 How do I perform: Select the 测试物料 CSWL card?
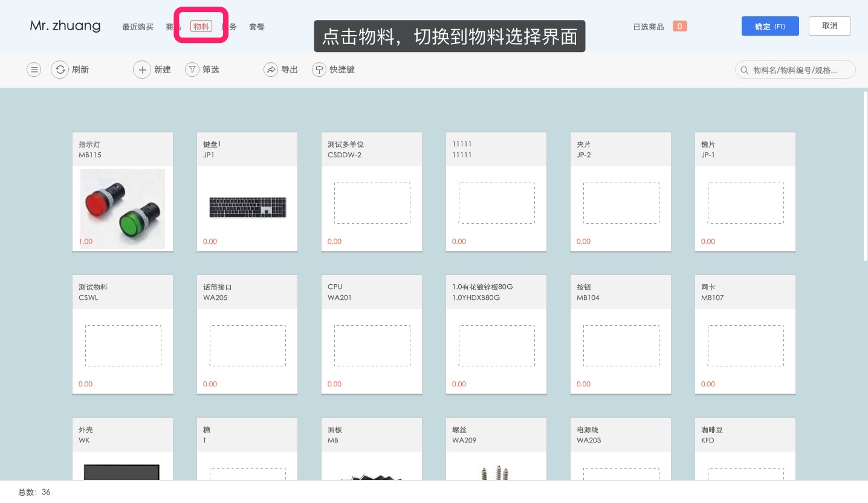click(x=123, y=334)
